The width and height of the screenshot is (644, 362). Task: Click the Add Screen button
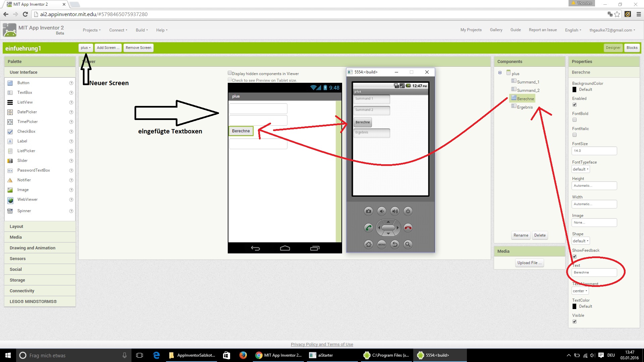(108, 48)
